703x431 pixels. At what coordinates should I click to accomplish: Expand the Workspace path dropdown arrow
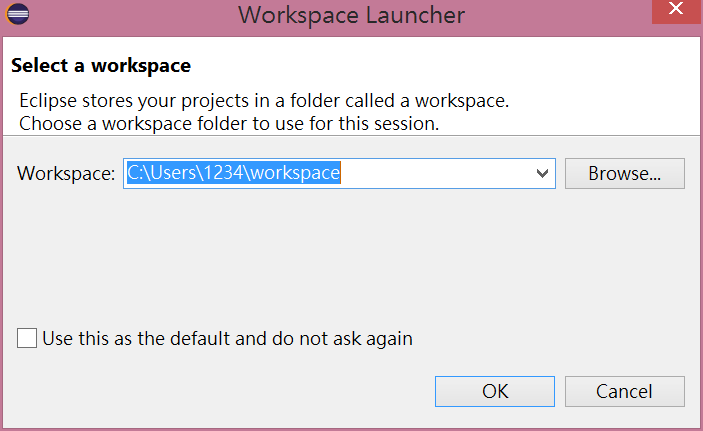click(543, 173)
